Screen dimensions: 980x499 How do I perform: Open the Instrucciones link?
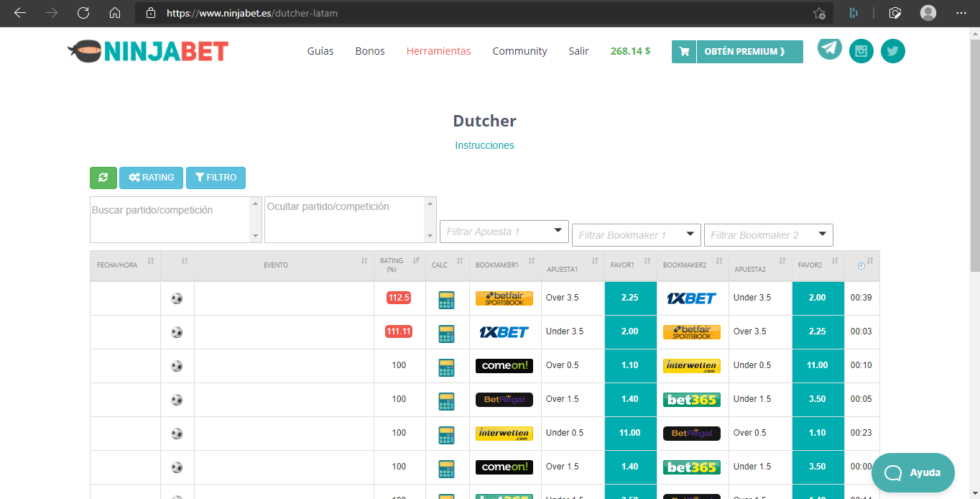(x=484, y=145)
